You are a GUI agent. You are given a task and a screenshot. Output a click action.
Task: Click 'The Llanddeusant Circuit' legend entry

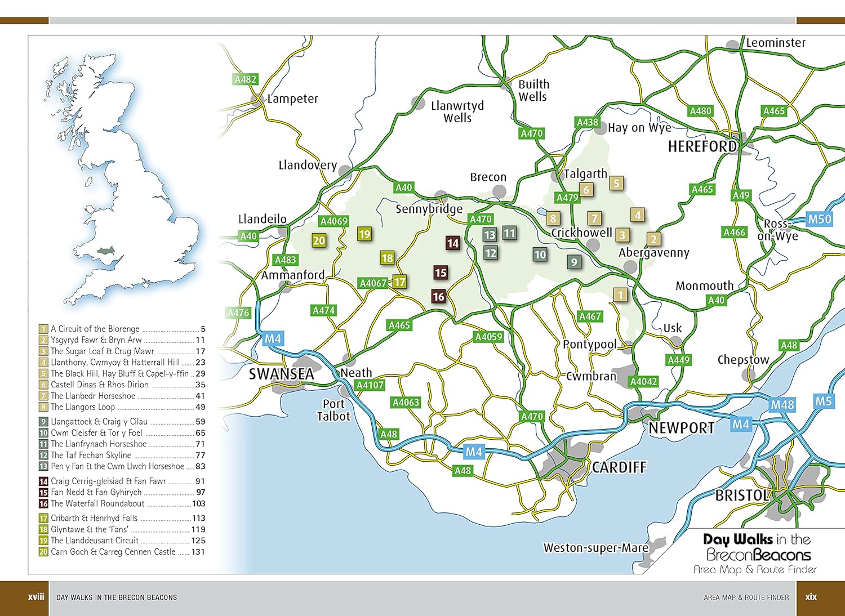[95, 541]
